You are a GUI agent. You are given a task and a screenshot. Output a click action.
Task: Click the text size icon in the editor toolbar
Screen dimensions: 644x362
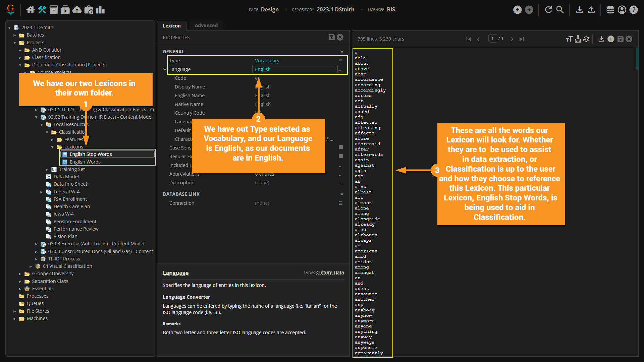pos(569,39)
